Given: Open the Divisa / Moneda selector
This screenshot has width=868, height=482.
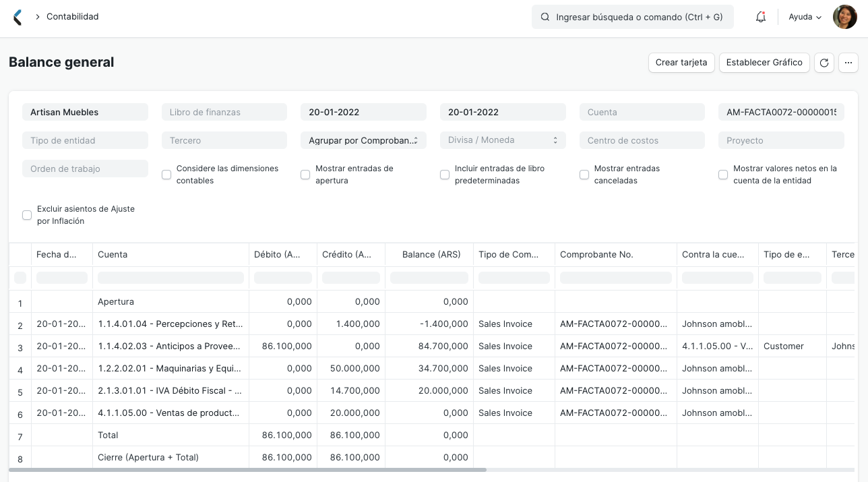Looking at the screenshot, I should click(x=503, y=140).
